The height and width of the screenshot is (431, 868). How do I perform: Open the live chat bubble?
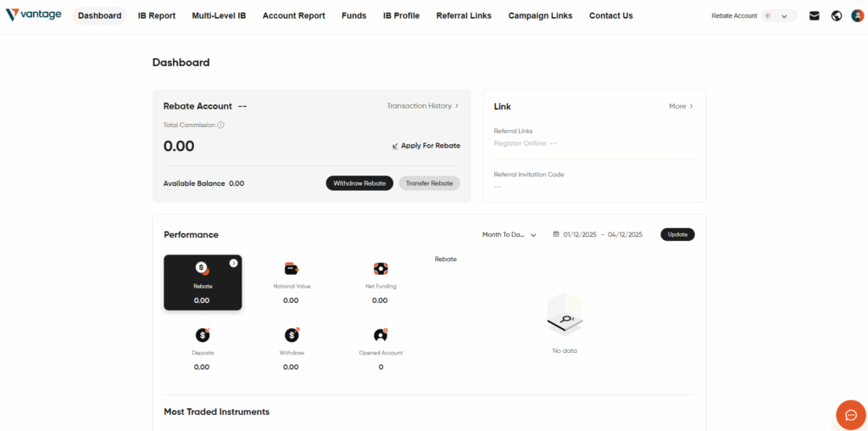pyautogui.click(x=851, y=415)
